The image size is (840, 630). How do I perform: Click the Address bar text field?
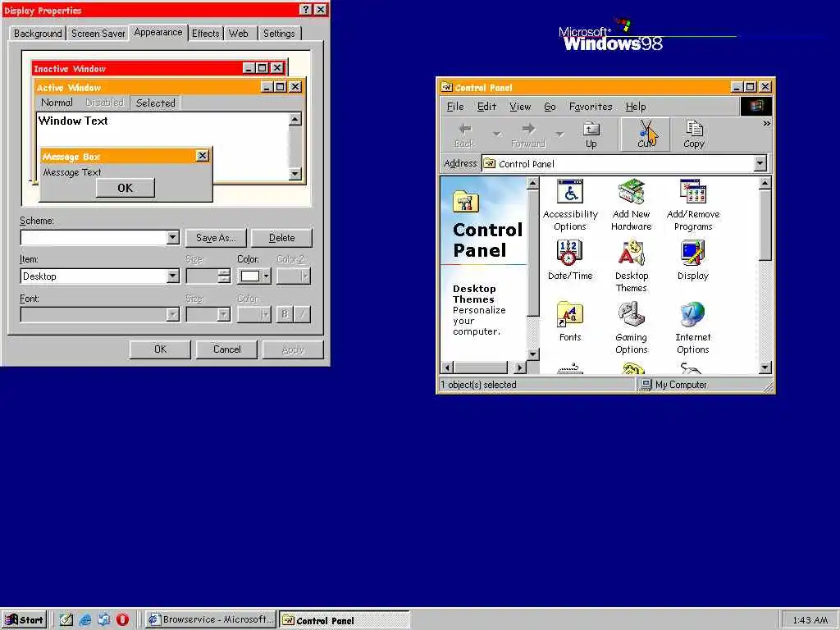(x=618, y=163)
